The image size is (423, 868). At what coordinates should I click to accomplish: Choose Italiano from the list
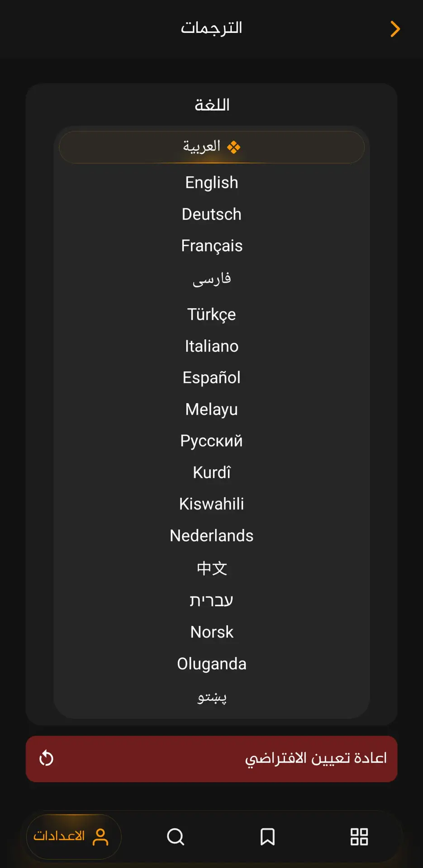pyautogui.click(x=211, y=346)
